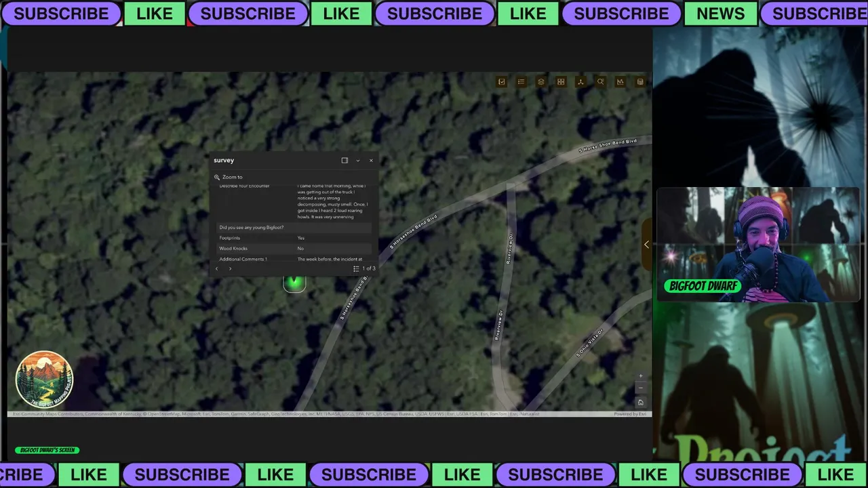Dock the survey popup panel
Viewport: 868px width, 488px height.
coord(344,161)
